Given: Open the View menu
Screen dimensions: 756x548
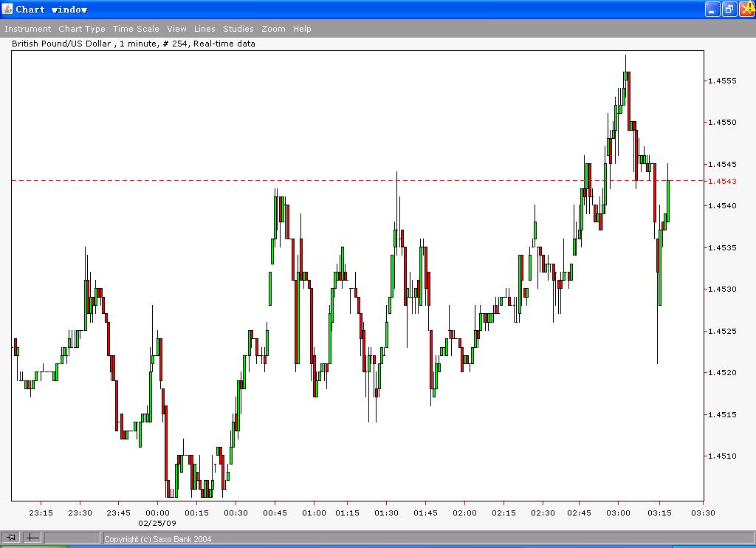Looking at the screenshot, I should [x=177, y=29].
